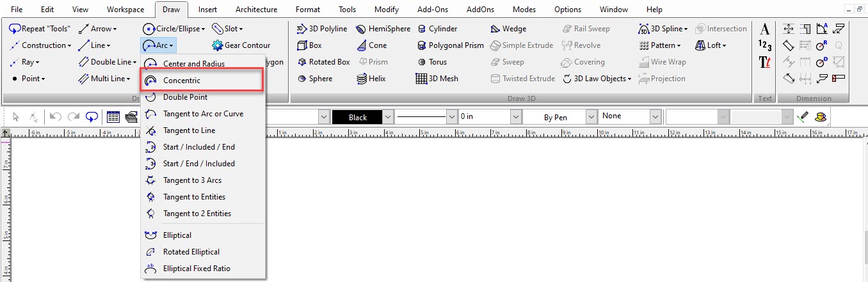
Task: Click the 3D Mesh tool
Action: 437,79
